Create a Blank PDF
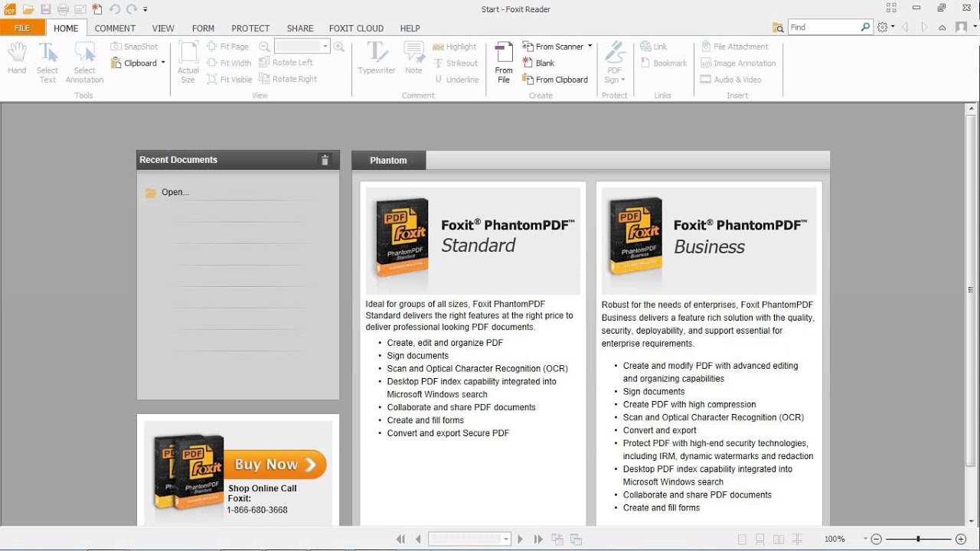Image resolution: width=980 pixels, height=551 pixels. pos(539,63)
